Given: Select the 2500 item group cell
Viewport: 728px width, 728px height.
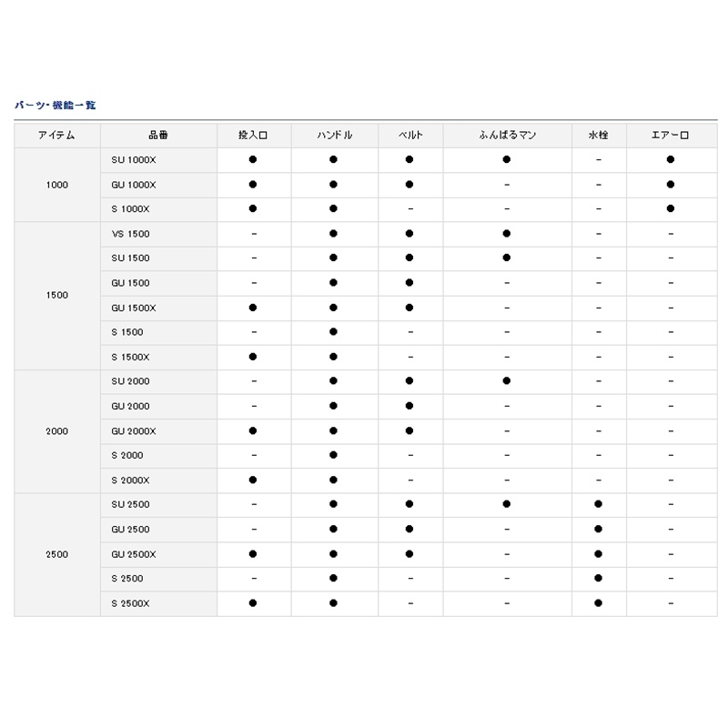Looking at the screenshot, I should pos(56,553).
